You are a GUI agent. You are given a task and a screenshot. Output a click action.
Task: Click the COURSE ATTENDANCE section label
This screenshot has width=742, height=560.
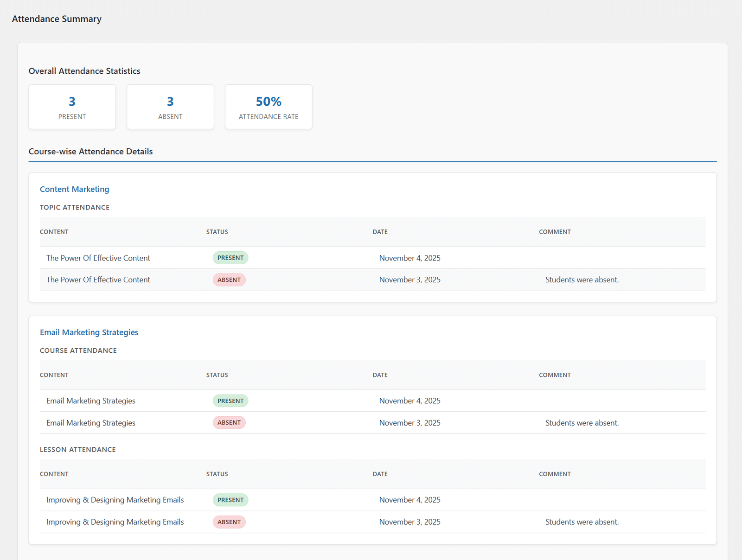pyautogui.click(x=78, y=350)
